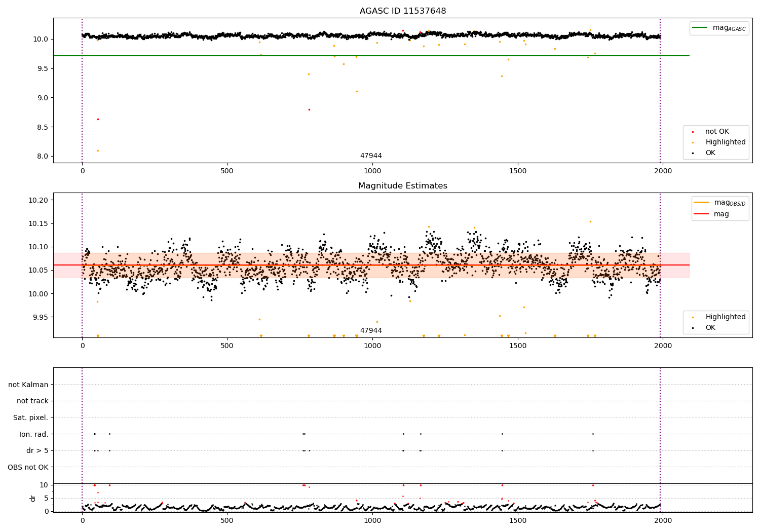Click the '47944' label in middle plot
Image resolution: width=760 pixels, height=532 pixels.
pyautogui.click(x=371, y=331)
